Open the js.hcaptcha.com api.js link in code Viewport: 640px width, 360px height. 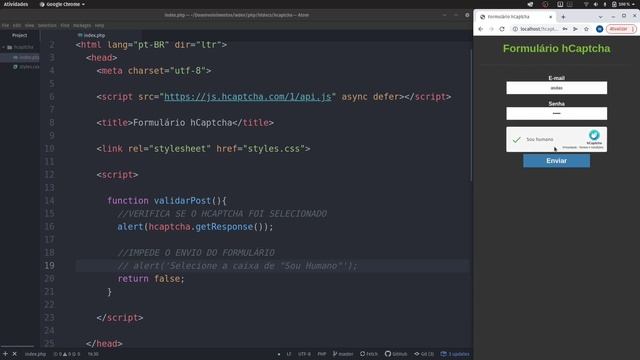(x=247, y=97)
